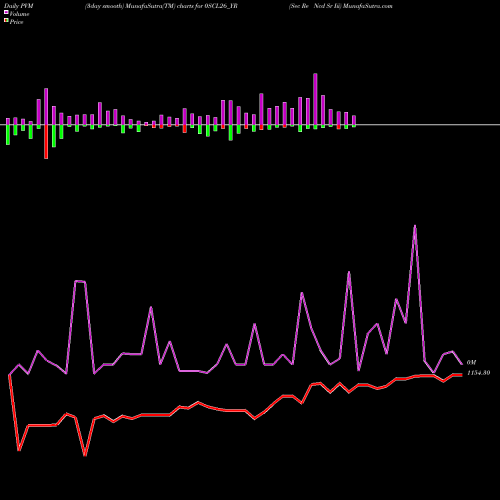The image size is (500, 500).
Task: Click the tallest magenta volume bar
Action: tap(315, 99)
